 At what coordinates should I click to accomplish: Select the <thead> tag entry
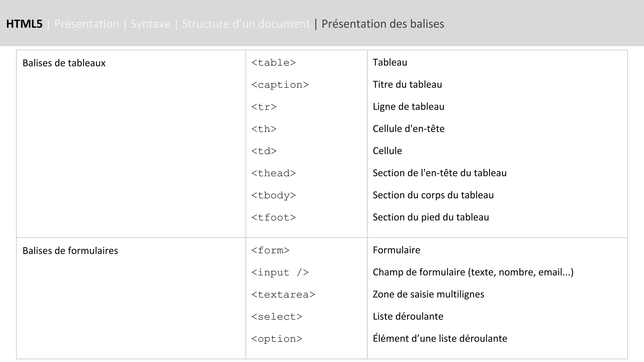pyautogui.click(x=274, y=173)
